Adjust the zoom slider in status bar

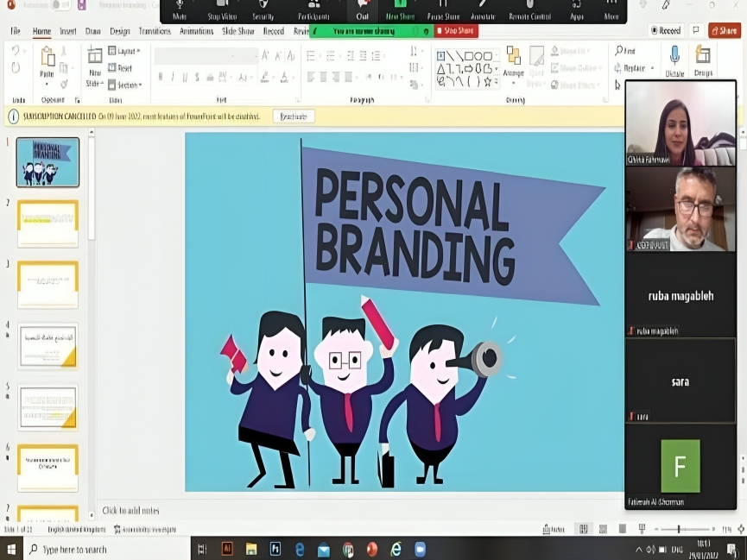679,529
